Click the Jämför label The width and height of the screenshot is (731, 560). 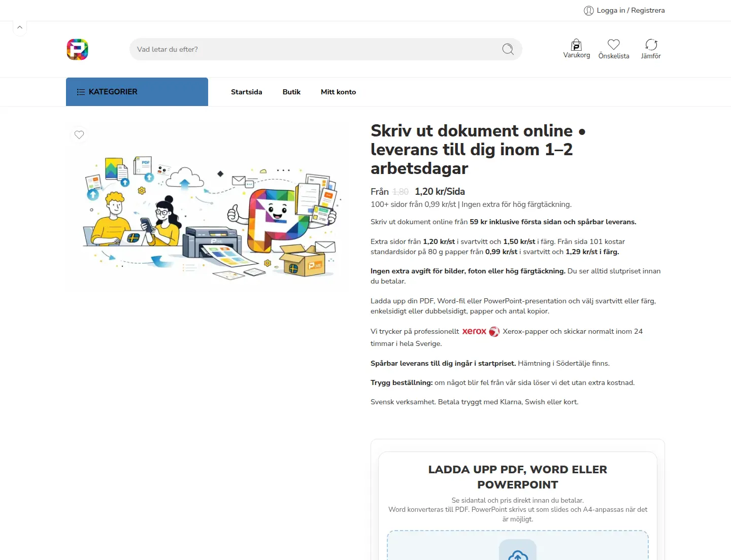pos(651,56)
